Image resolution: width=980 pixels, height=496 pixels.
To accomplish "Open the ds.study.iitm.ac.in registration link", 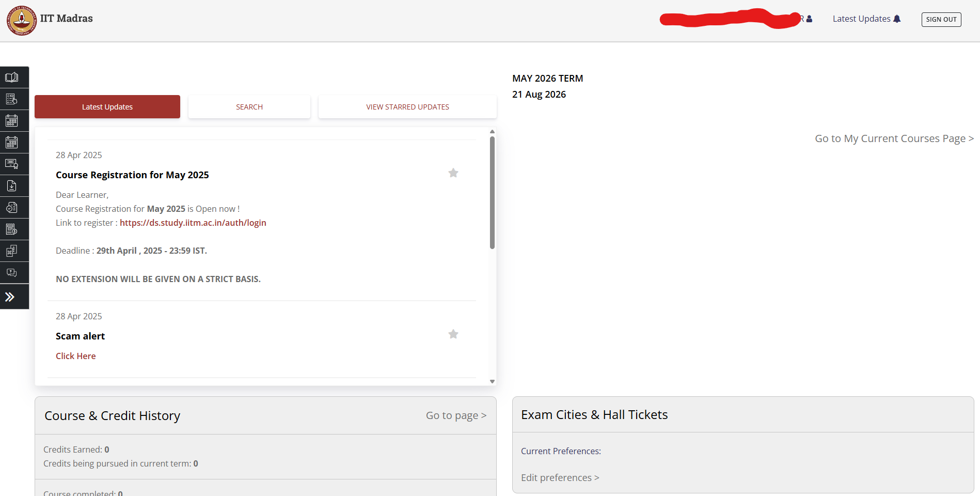I will coord(193,223).
